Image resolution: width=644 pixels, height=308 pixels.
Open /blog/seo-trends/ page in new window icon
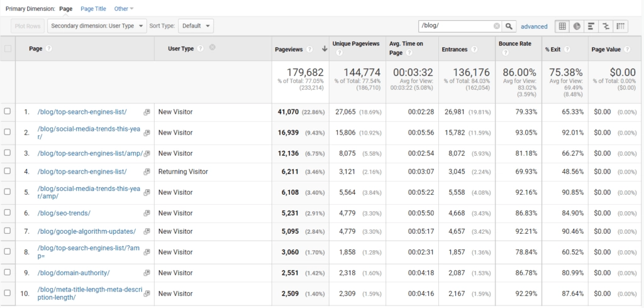point(147,214)
